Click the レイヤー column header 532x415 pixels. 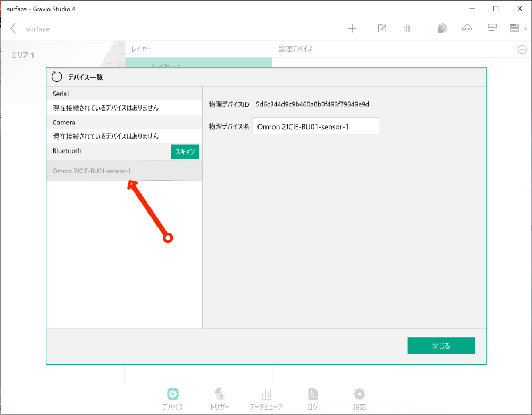[x=141, y=49]
